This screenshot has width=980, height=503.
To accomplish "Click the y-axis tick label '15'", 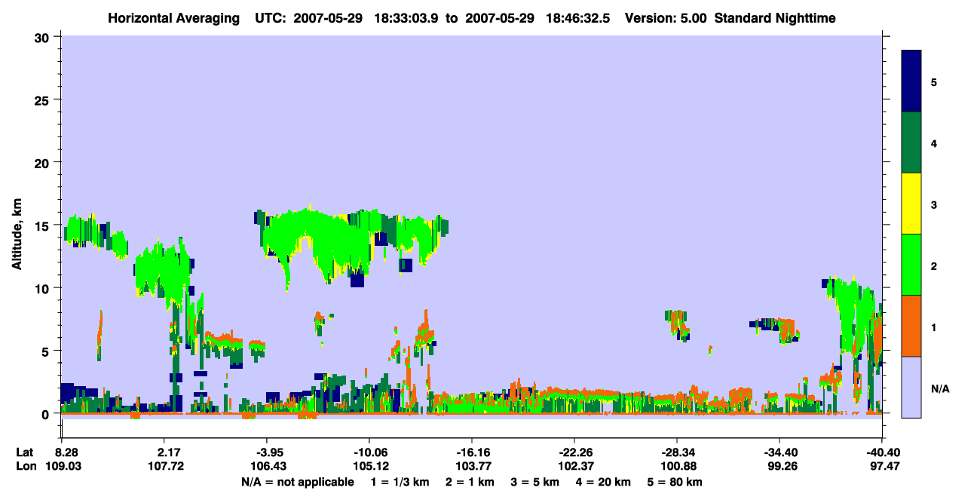I will [43, 225].
